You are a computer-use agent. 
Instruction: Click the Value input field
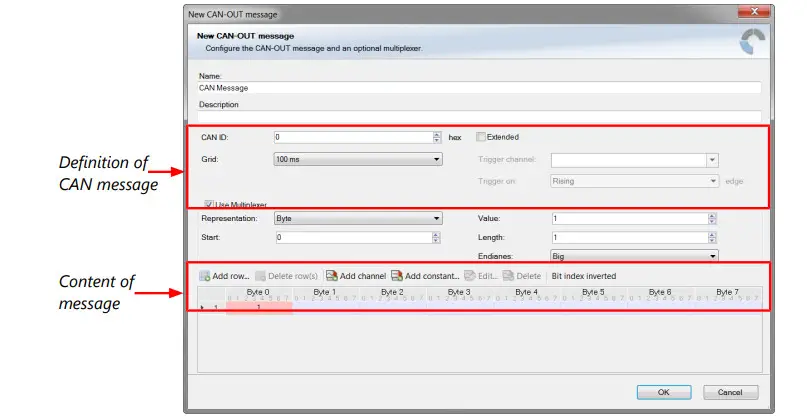630,218
